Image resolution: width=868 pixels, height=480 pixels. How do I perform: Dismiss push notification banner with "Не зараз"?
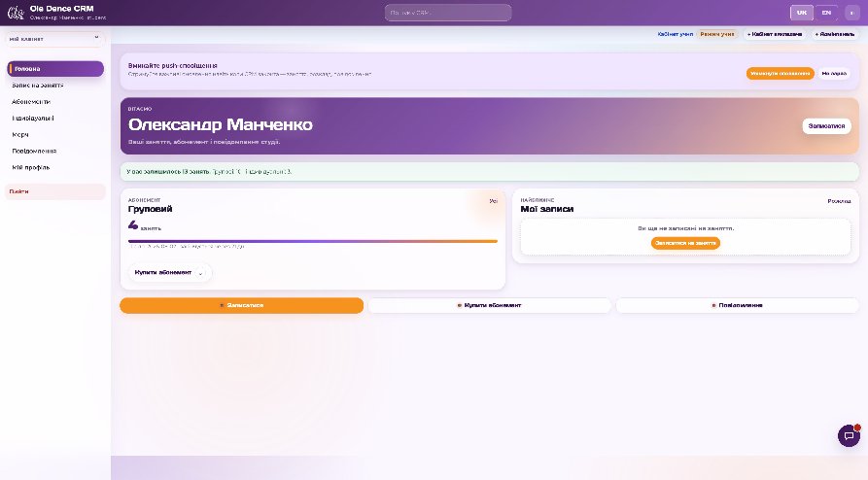(834, 74)
